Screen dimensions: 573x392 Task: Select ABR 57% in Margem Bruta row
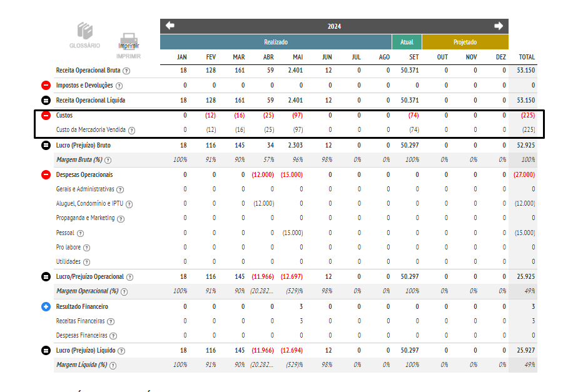pos(268,159)
